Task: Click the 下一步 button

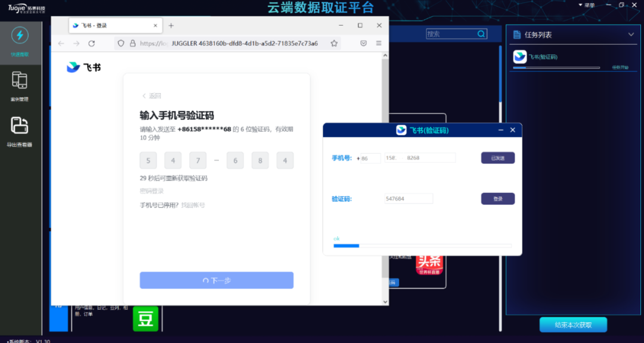Action: point(216,280)
